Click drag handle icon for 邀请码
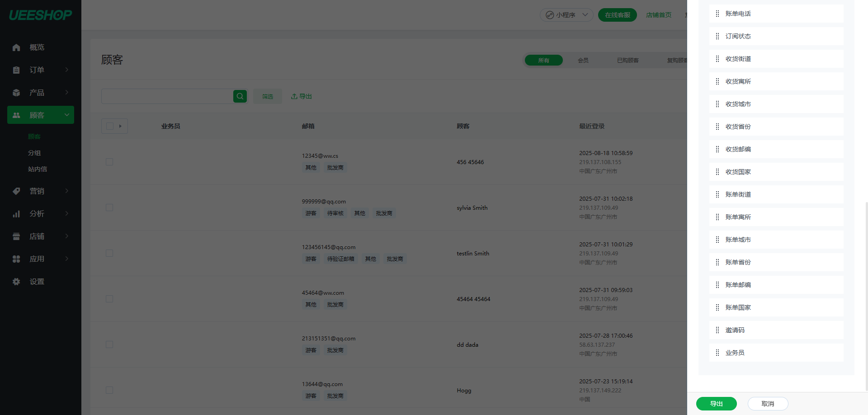This screenshot has width=868, height=415. click(x=717, y=330)
